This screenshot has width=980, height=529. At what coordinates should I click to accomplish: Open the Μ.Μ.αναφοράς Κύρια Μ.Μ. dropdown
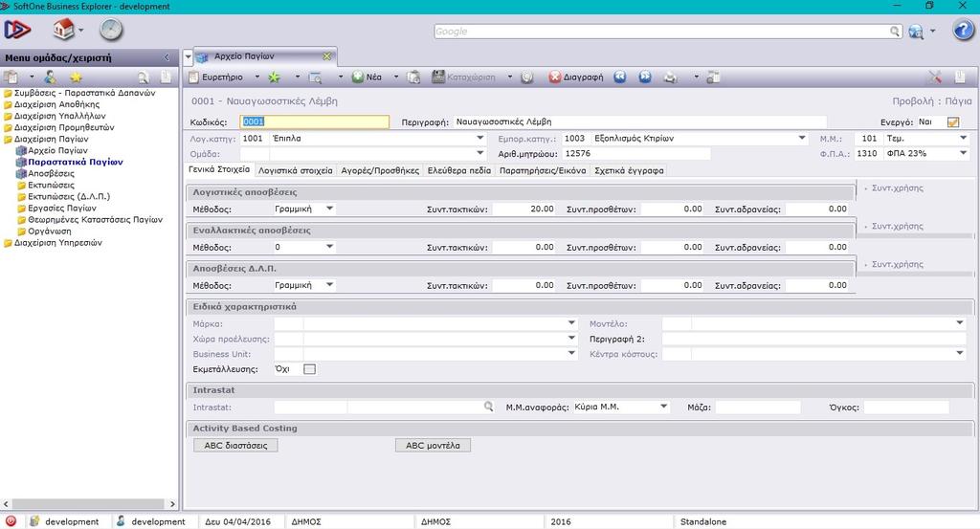tap(664, 407)
